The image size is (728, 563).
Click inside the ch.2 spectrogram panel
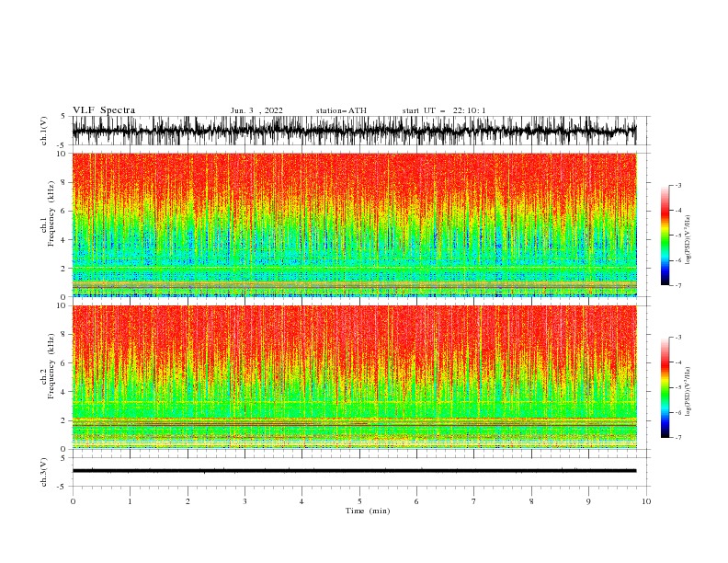(x=354, y=377)
